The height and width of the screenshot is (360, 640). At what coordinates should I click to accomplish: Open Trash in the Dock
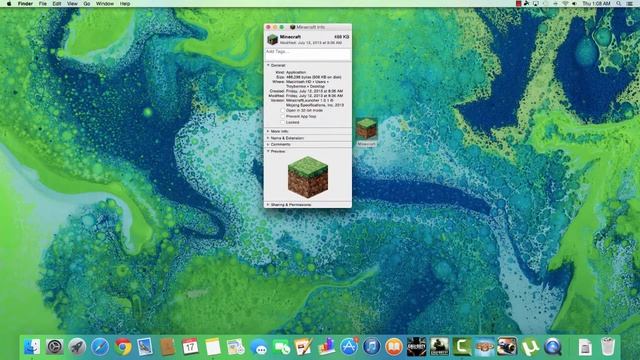pos(608,347)
